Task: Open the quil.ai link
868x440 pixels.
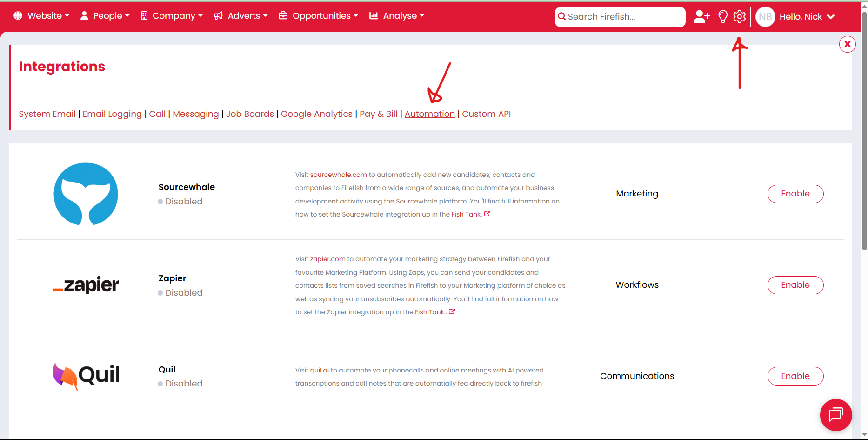Action: point(320,370)
